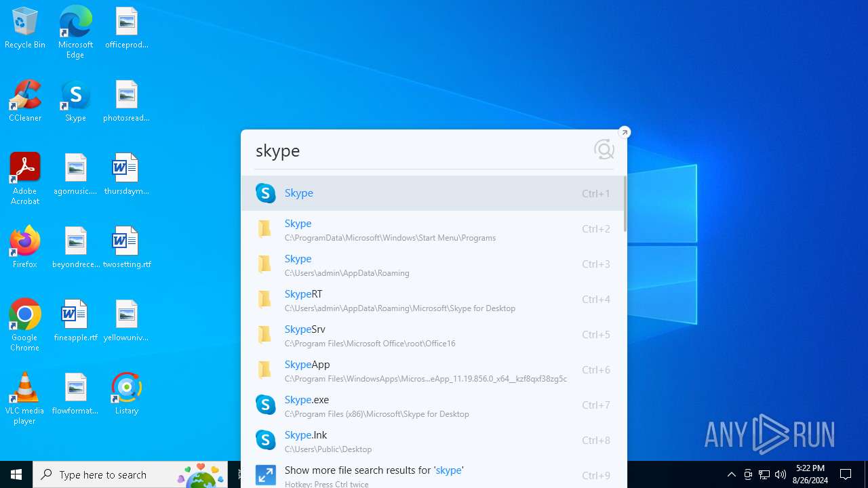Click the tray icon next to the chevron
Image resolution: width=868 pixels, height=488 pixels.
pyautogui.click(x=748, y=474)
